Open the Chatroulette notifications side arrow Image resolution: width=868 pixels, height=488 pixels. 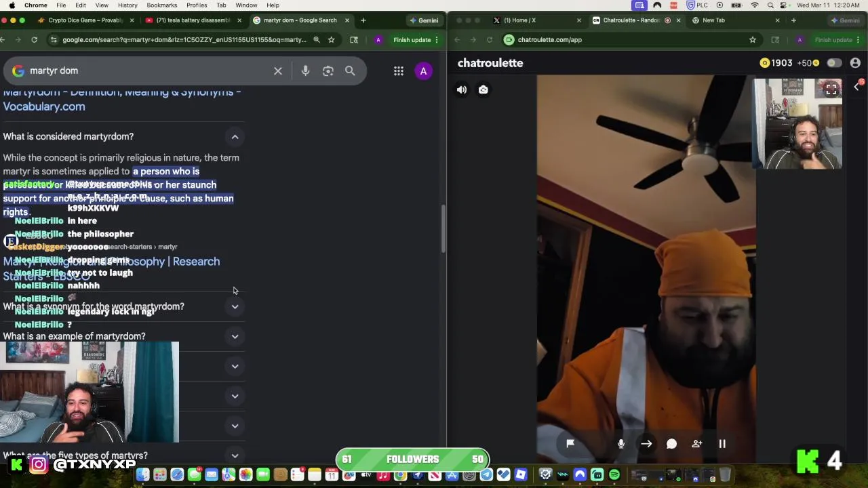[856, 87]
